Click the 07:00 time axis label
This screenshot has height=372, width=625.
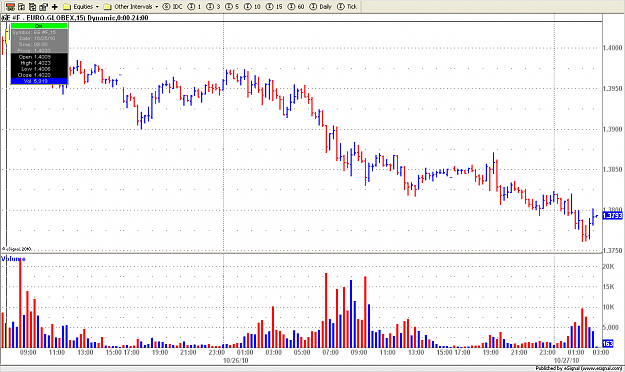pyautogui.click(x=330, y=352)
